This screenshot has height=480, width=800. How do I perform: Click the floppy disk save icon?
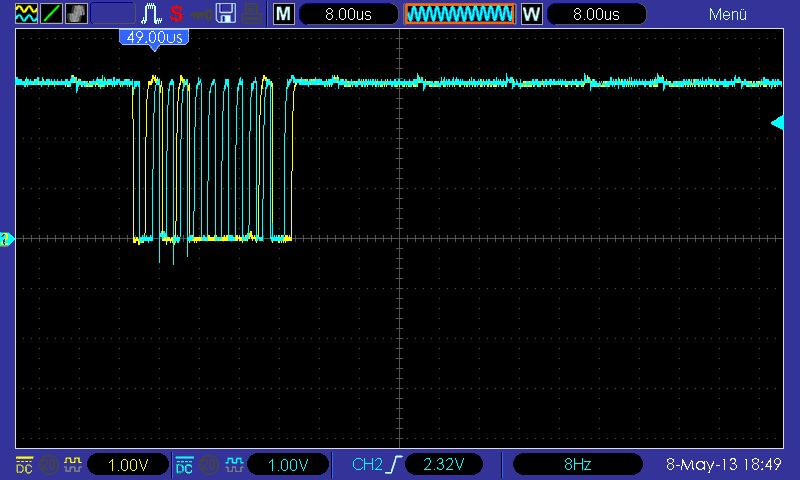pyautogui.click(x=227, y=14)
